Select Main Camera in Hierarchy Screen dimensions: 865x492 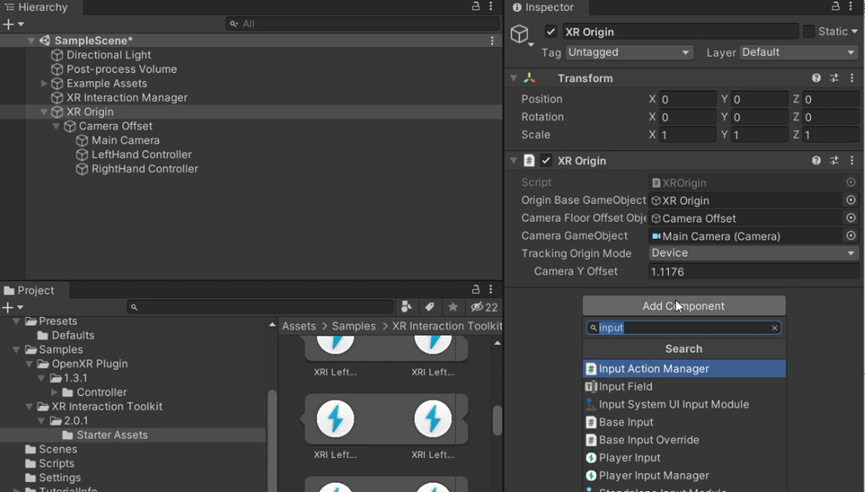[x=125, y=140]
